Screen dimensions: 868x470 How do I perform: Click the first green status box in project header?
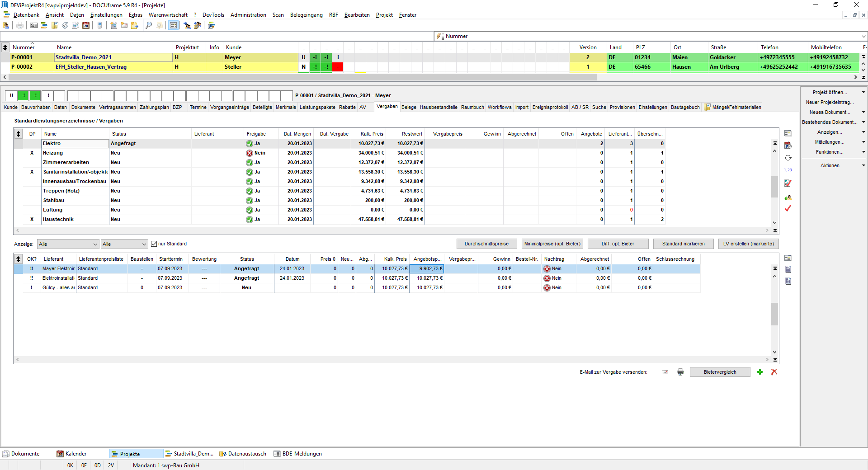(x=23, y=95)
